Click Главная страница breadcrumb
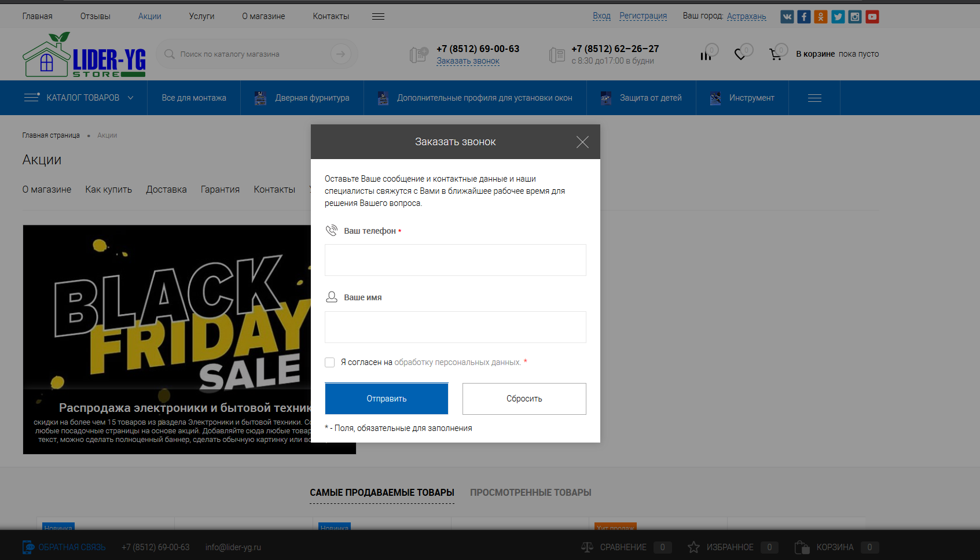The height and width of the screenshot is (560, 980). coord(51,135)
